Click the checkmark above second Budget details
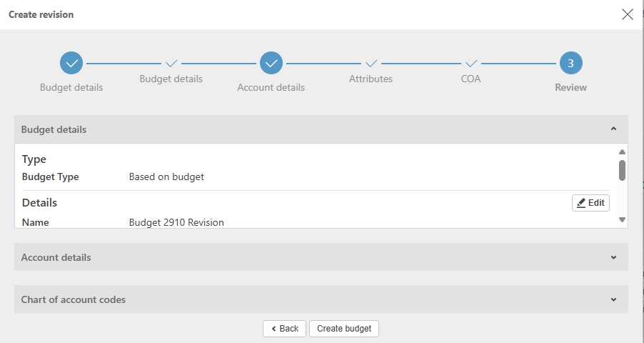This screenshot has width=644, height=343. (x=171, y=64)
